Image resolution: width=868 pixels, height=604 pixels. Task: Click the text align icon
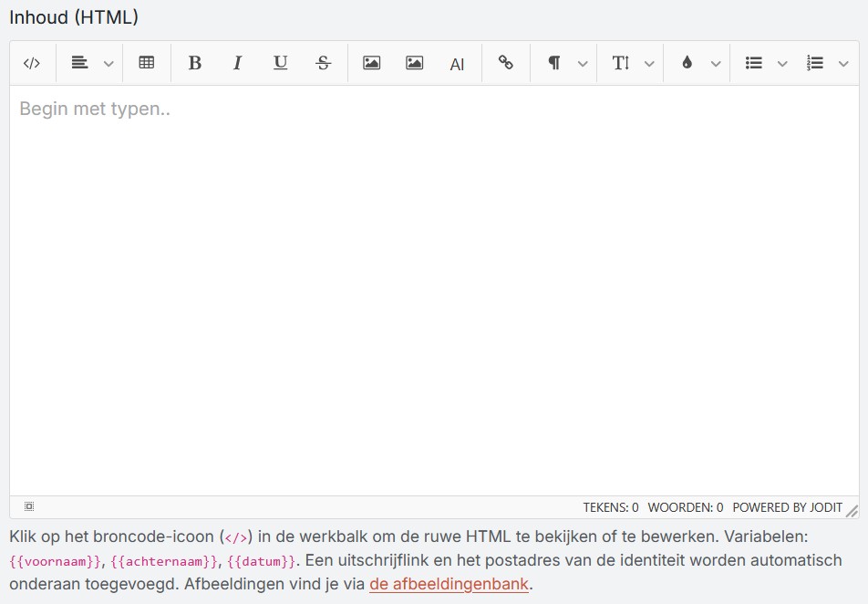79,63
